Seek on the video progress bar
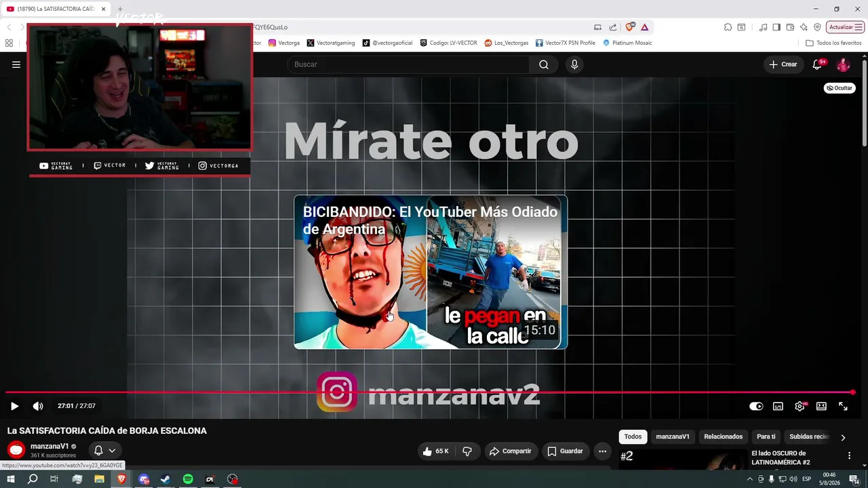Image resolution: width=868 pixels, height=488 pixels. point(429,392)
